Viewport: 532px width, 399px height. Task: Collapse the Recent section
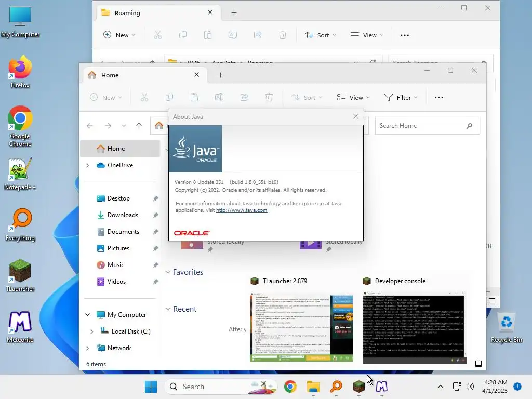(x=168, y=309)
